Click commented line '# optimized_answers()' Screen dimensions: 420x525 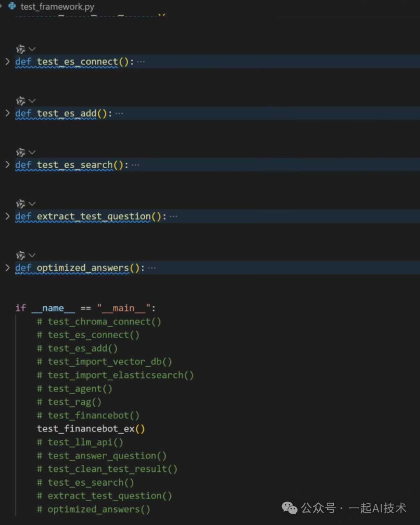point(93,509)
